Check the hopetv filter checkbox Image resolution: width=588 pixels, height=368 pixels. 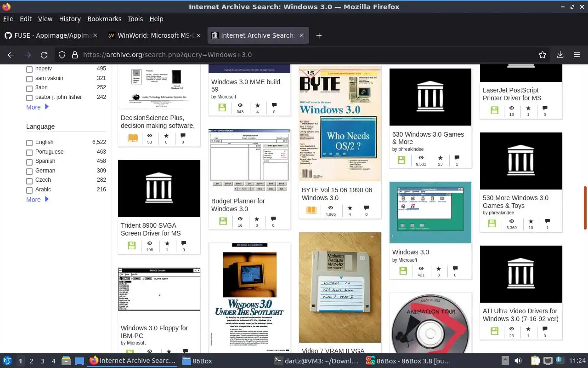29,69
